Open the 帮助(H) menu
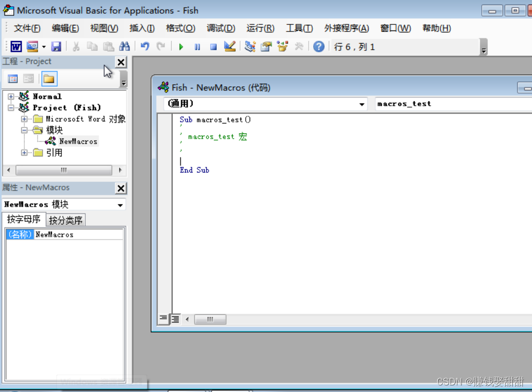This screenshot has height=392, width=532. coord(437,28)
